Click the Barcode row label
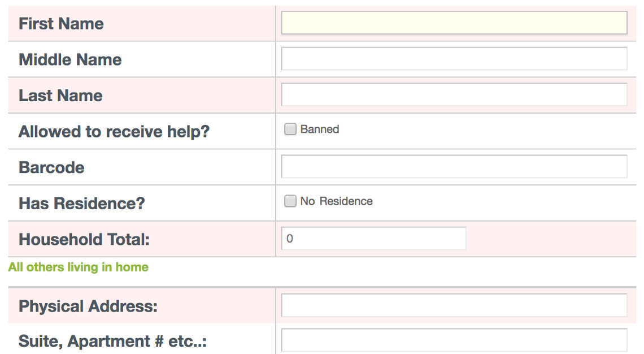644x354 pixels. tap(51, 167)
